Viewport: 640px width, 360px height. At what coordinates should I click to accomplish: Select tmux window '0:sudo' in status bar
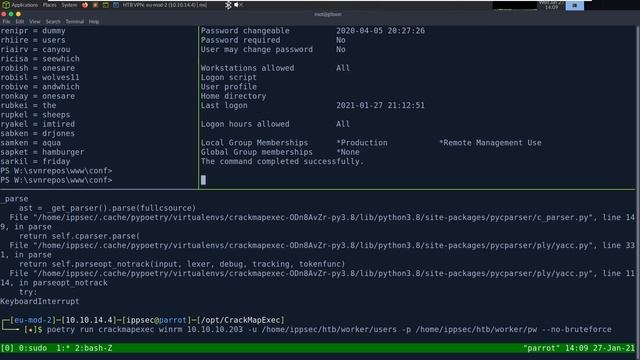[33, 349]
